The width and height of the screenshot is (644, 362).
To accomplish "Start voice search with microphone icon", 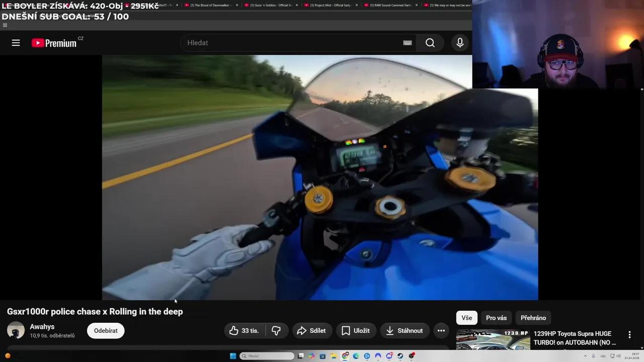I will [460, 43].
